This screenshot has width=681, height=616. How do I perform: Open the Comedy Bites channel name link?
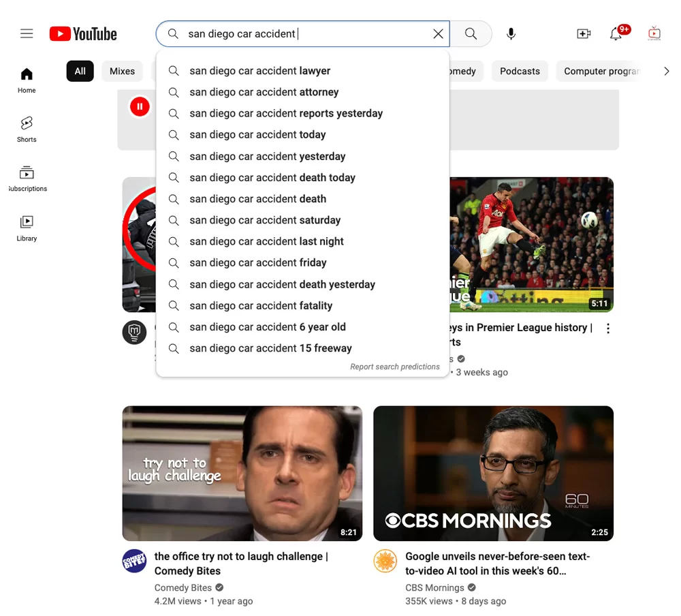tap(183, 588)
